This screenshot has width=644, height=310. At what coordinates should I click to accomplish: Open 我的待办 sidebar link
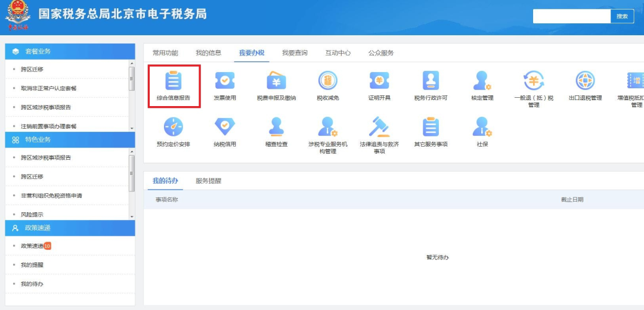32,284
